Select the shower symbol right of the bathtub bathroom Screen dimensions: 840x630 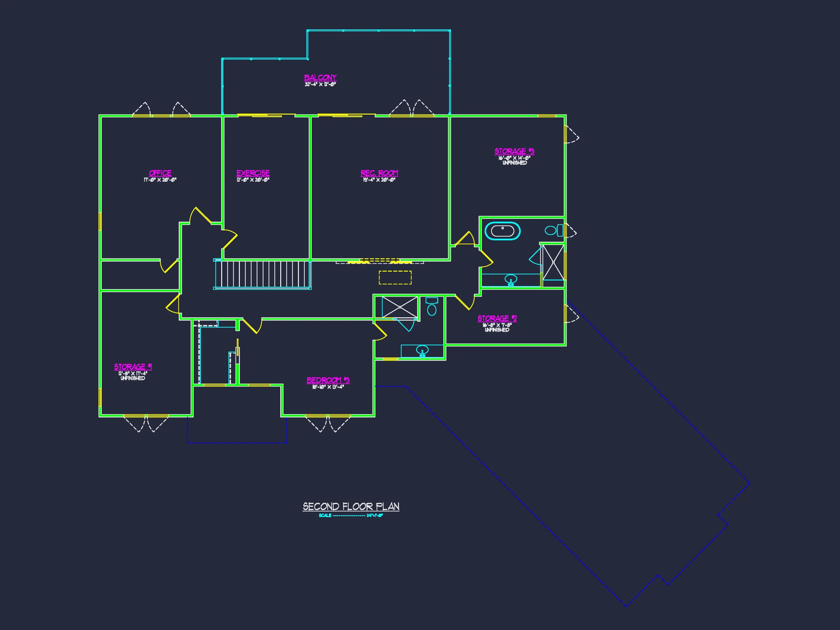click(x=553, y=262)
